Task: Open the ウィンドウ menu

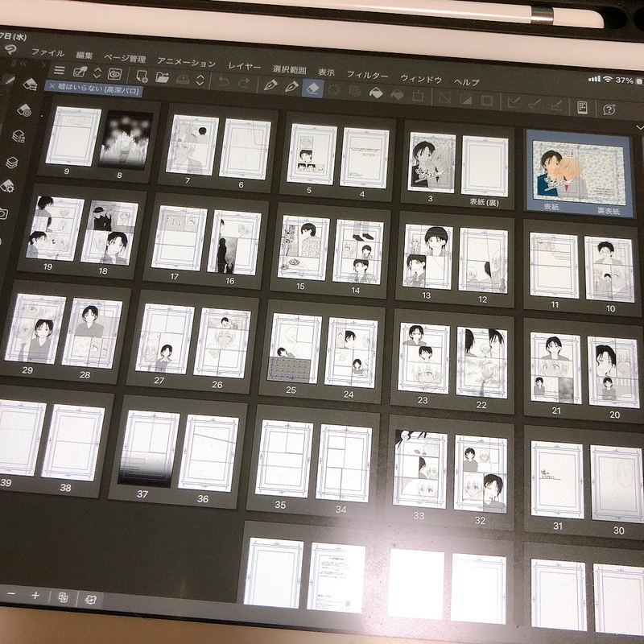Action: point(421,79)
